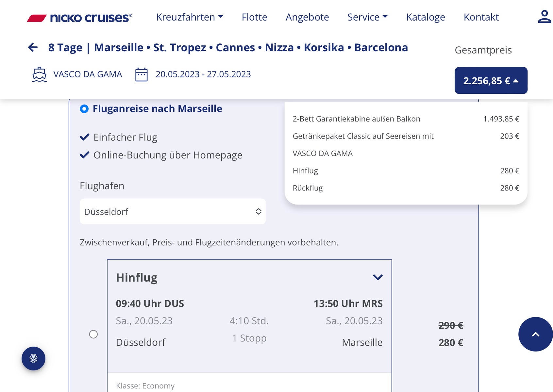The image size is (553, 392).
Task: Click the Hinflug 280 € price line
Action: [x=406, y=171]
